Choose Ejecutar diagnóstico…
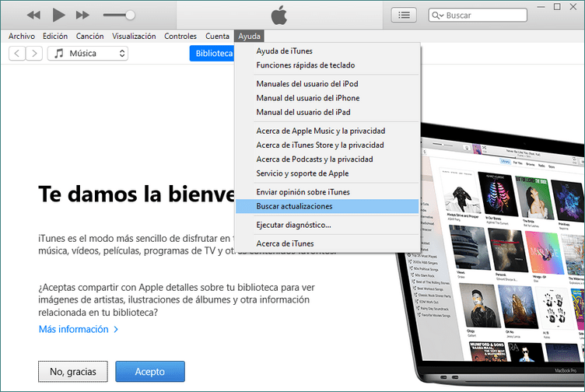The height and width of the screenshot is (392, 585). (328, 225)
